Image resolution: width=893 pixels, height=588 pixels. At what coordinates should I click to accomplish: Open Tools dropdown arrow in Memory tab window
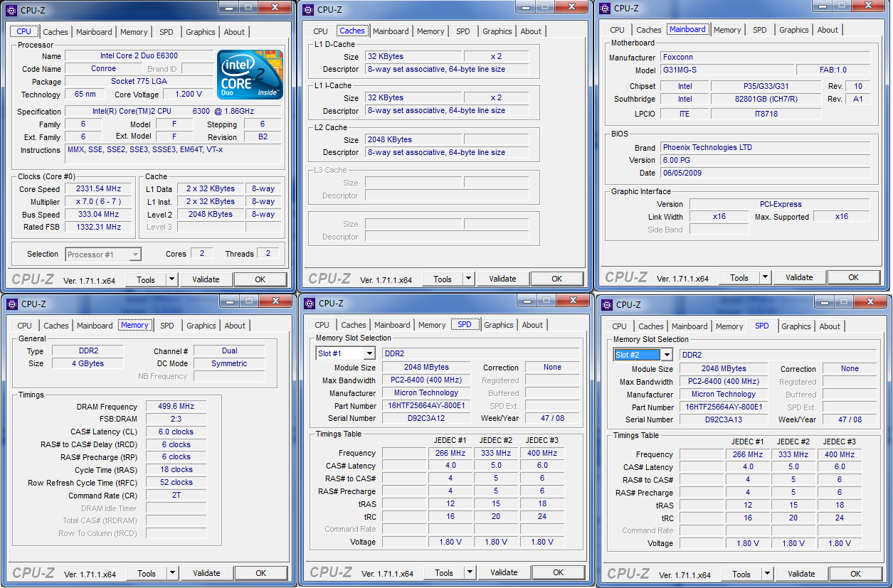tap(172, 573)
